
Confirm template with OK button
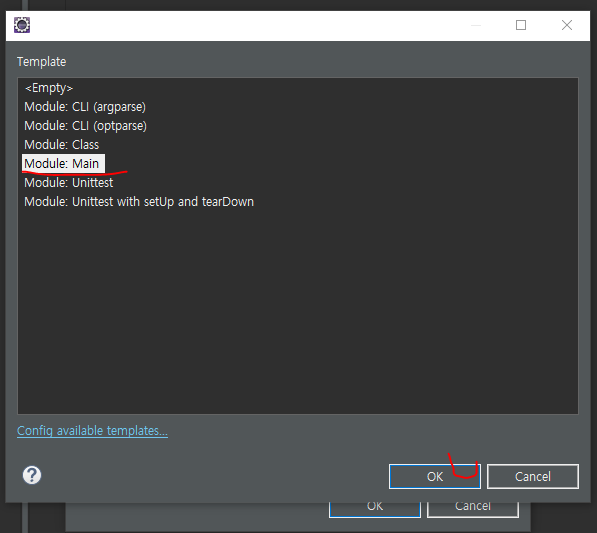[435, 476]
